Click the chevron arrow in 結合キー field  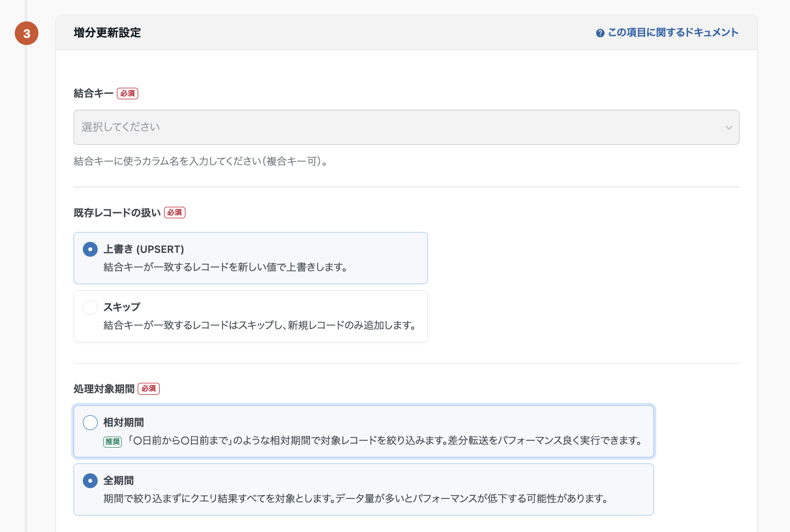click(x=729, y=128)
